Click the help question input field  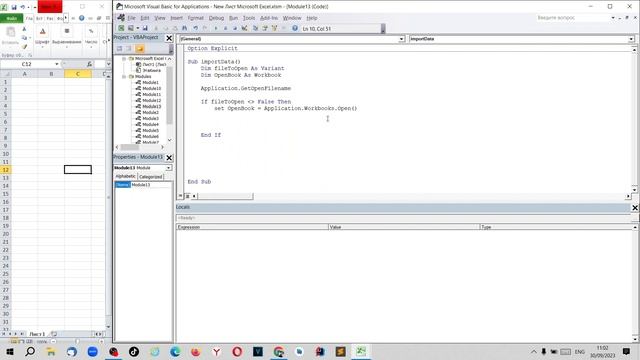(572, 18)
